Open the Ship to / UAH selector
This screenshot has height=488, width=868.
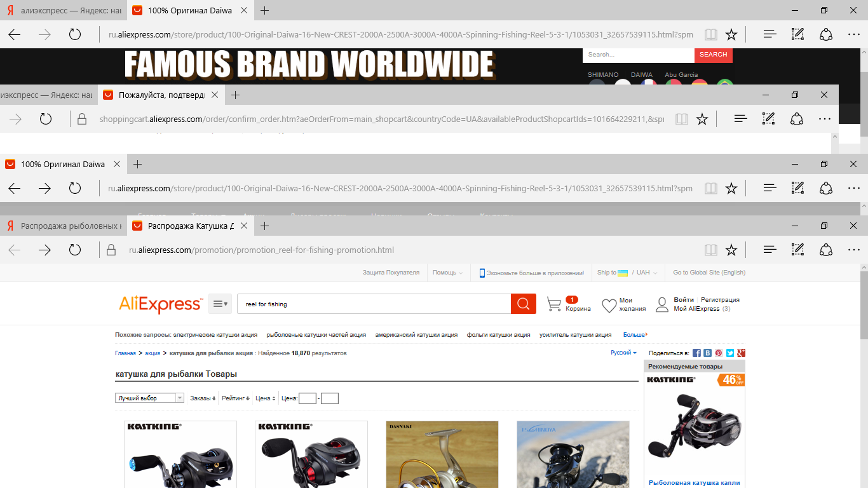[627, 273]
